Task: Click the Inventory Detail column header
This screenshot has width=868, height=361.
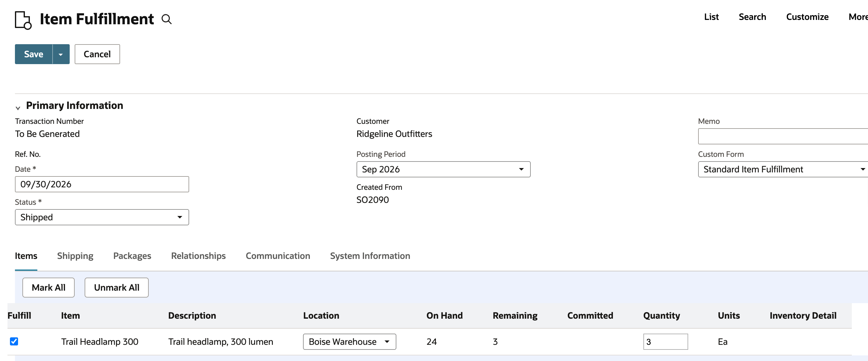Action: [803, 316]
